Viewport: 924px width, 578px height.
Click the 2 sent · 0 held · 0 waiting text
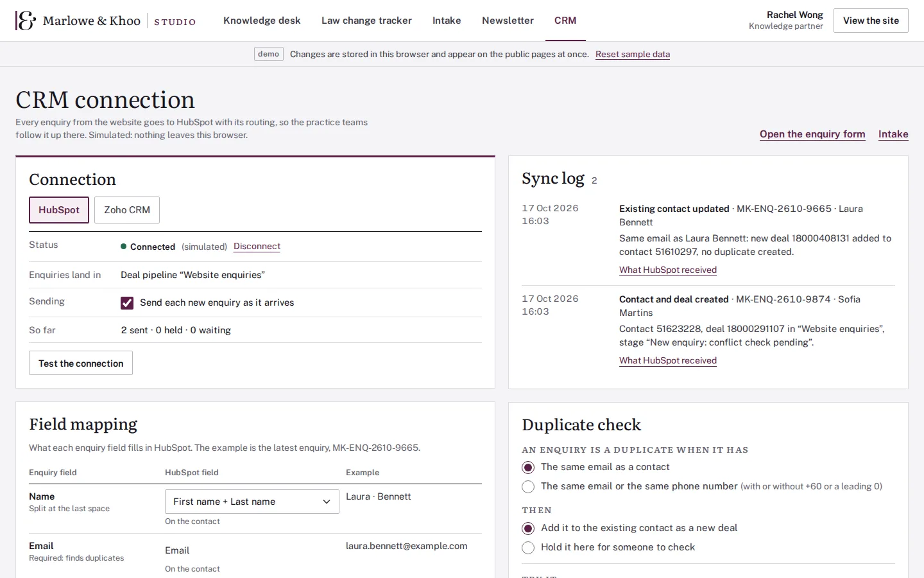[x=176, y=330]
